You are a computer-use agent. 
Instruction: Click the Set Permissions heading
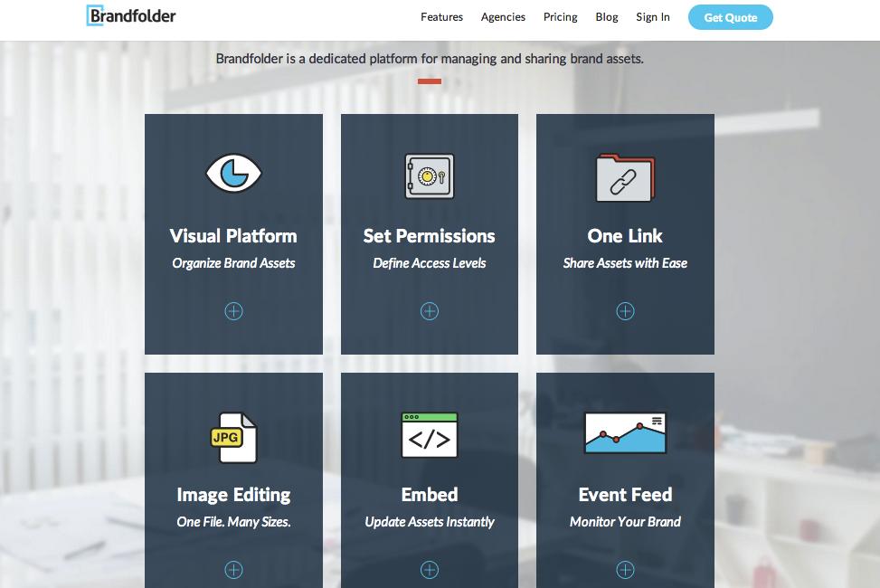pyautogui.click(x=430, y=236)
